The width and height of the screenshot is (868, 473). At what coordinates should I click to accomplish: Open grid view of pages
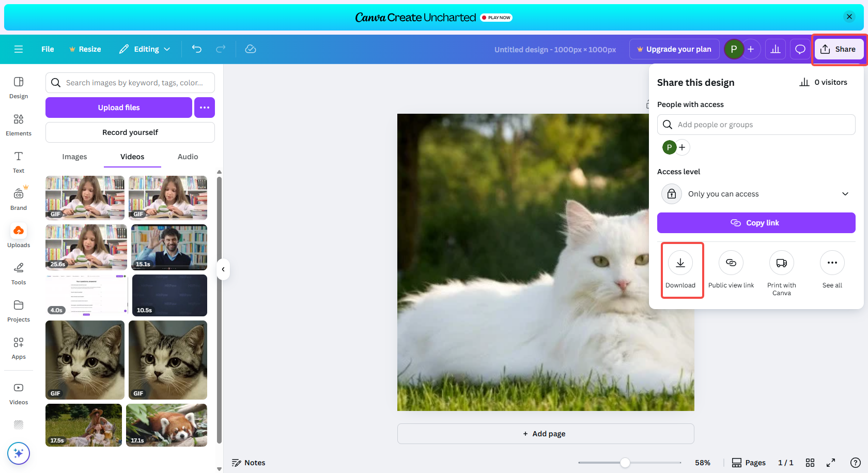click(x=810, y=463)
